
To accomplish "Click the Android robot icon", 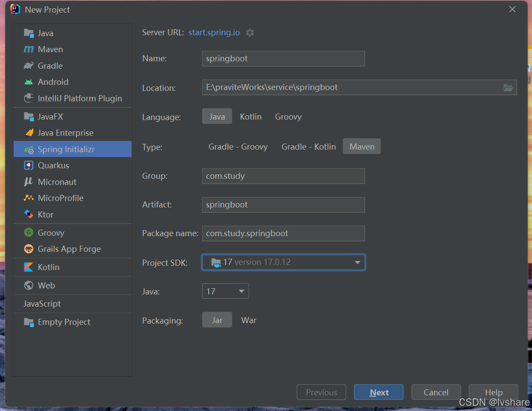I will click(x=29, y=82).
